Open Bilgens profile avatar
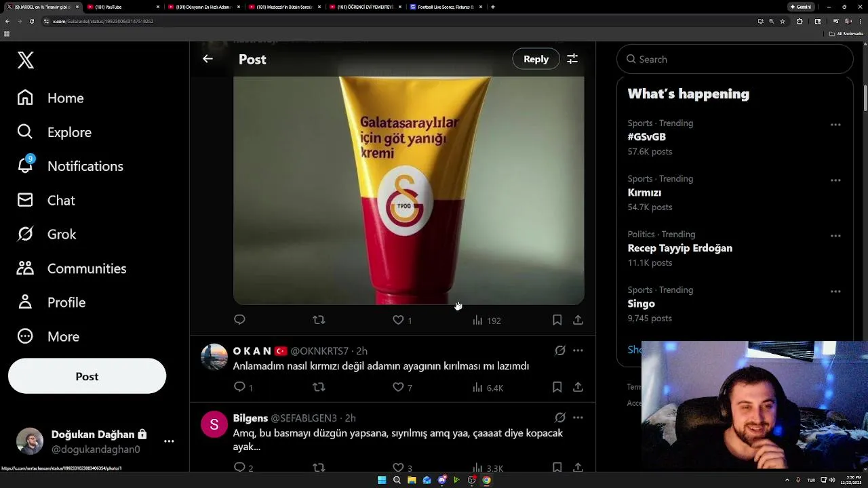868x488 pixels. (x=214, y=424)
